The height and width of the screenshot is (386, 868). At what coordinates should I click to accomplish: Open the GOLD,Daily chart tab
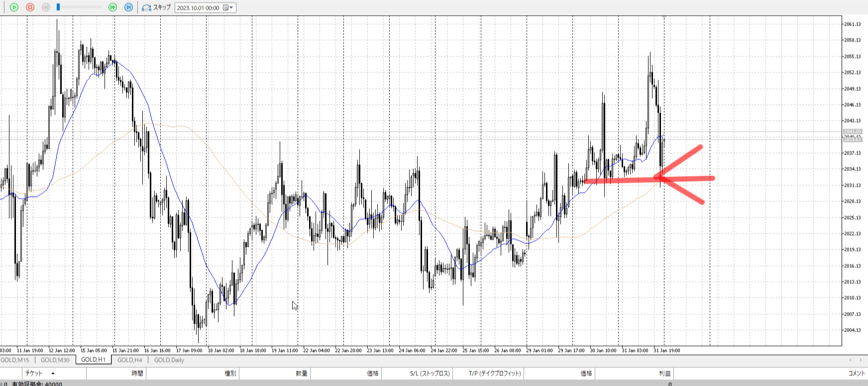click(169, 360)
